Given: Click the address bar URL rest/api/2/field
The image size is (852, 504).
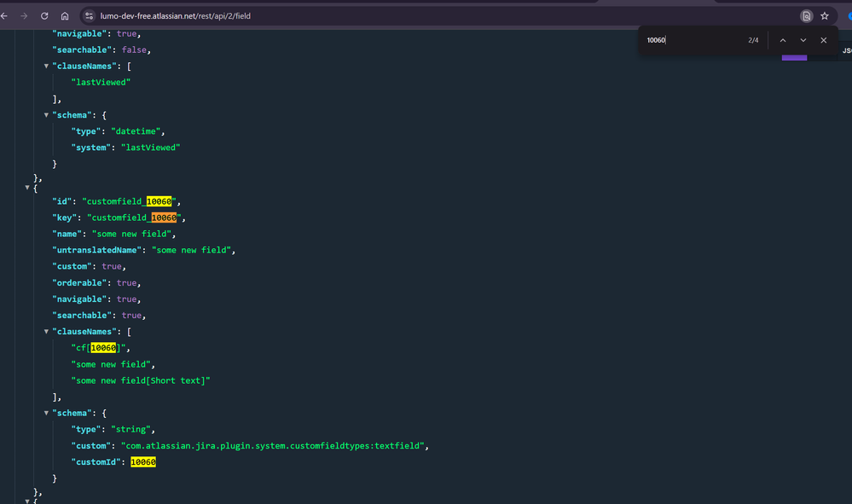Looking at the screenshot, I should click(x=176, y=16).
